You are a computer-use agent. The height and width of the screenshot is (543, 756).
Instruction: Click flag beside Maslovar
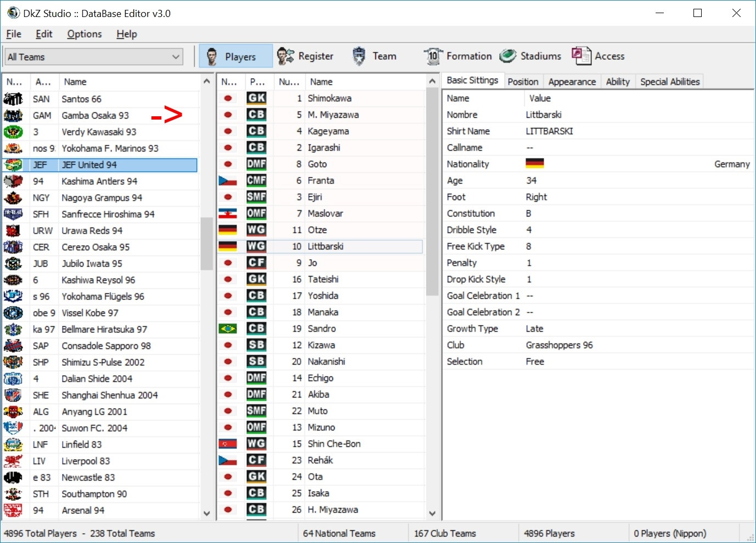pos(228,213)
